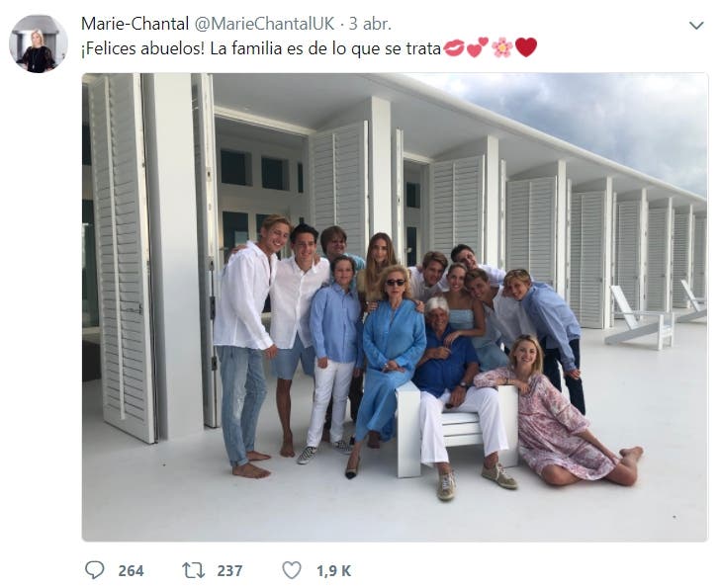
Task: Click the white lounge chair in photo
Action: tap(639, 317)
